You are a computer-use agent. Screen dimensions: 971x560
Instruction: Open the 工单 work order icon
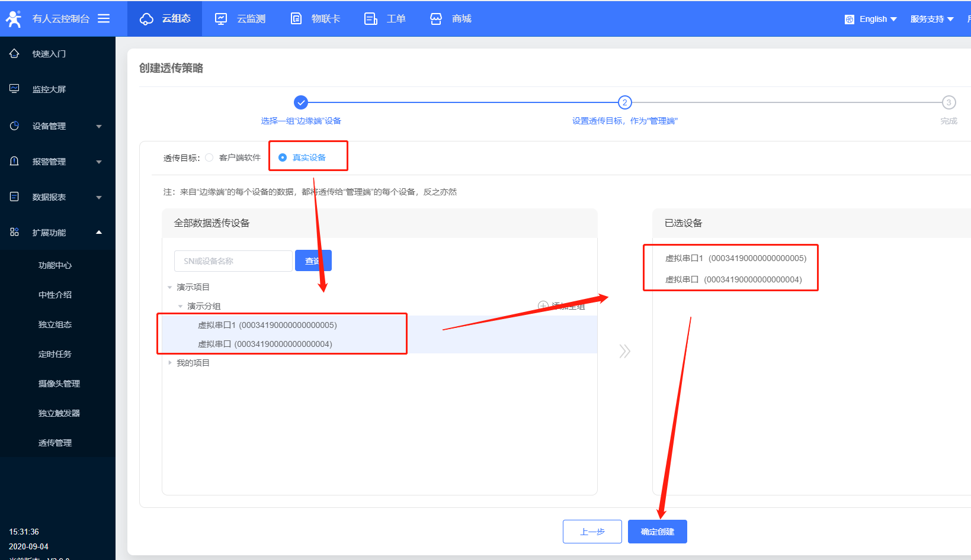pos(371,19)
